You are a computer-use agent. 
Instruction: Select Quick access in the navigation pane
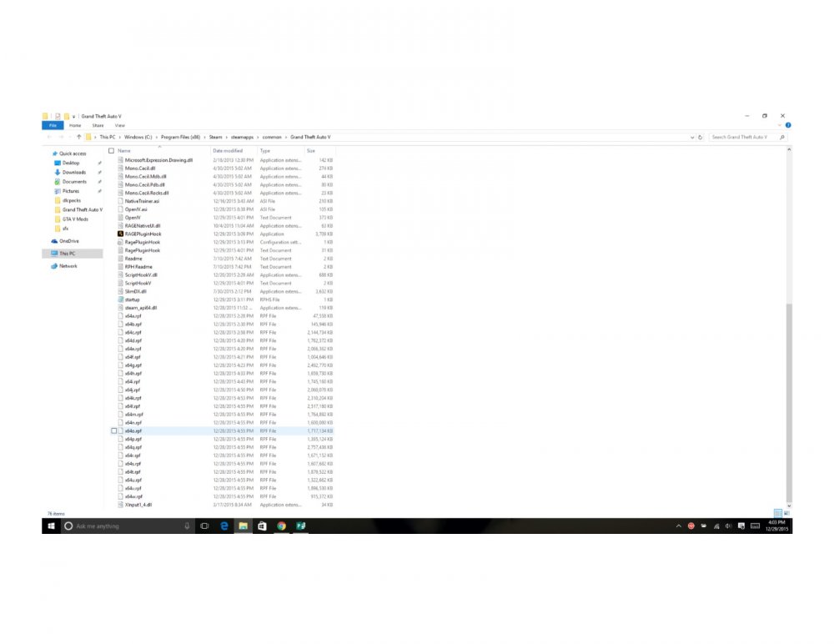(73, 153)
